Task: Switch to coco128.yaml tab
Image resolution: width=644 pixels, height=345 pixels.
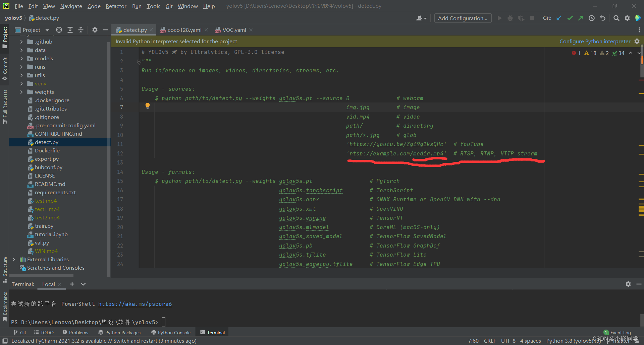Action: point(184,30)
